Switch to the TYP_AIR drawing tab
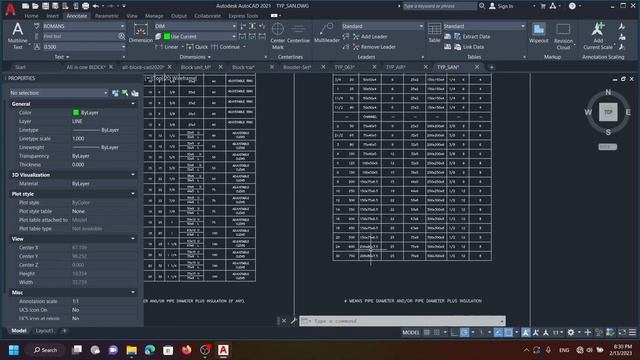This screenshot has width=640, height=360. point(395,67)
